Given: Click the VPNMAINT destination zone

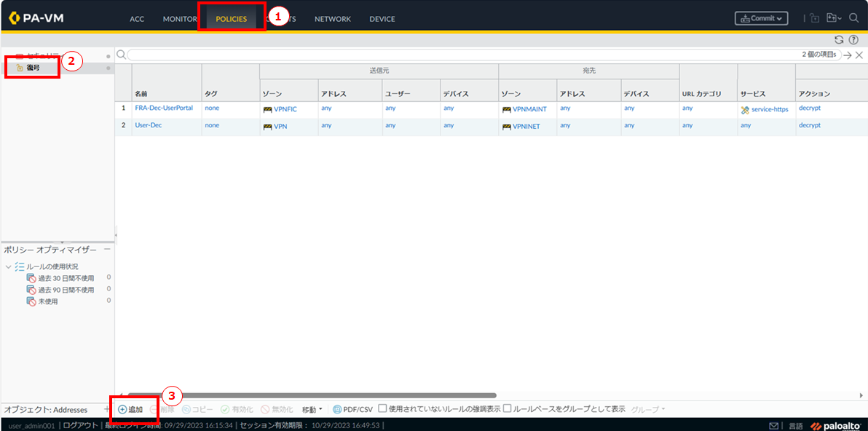Looking at the screenshot, I should point(530,109).
